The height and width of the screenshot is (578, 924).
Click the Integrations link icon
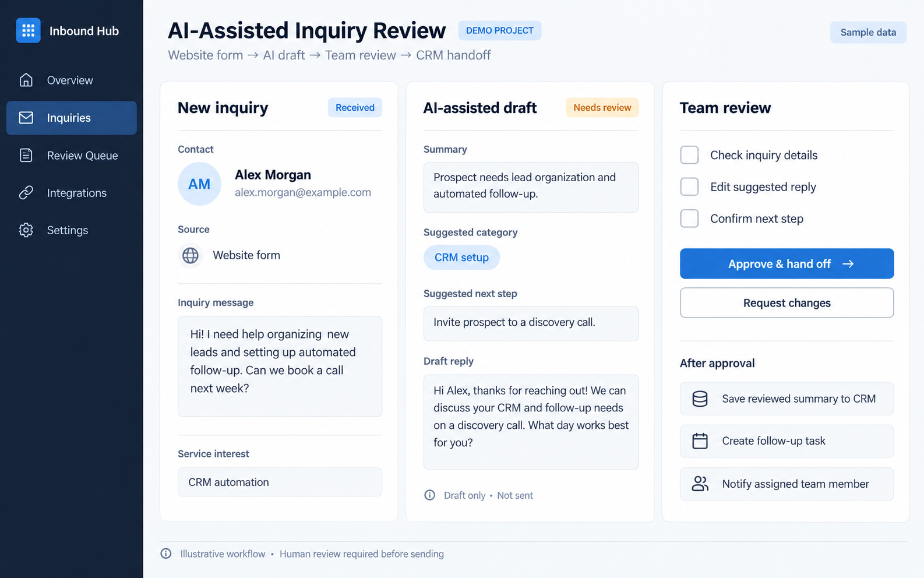[26, 193]
